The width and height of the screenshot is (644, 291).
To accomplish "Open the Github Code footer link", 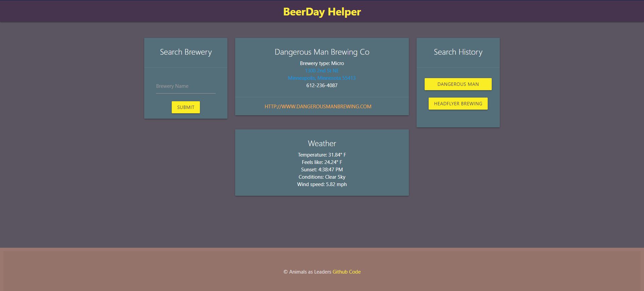I will pos(346,272).
